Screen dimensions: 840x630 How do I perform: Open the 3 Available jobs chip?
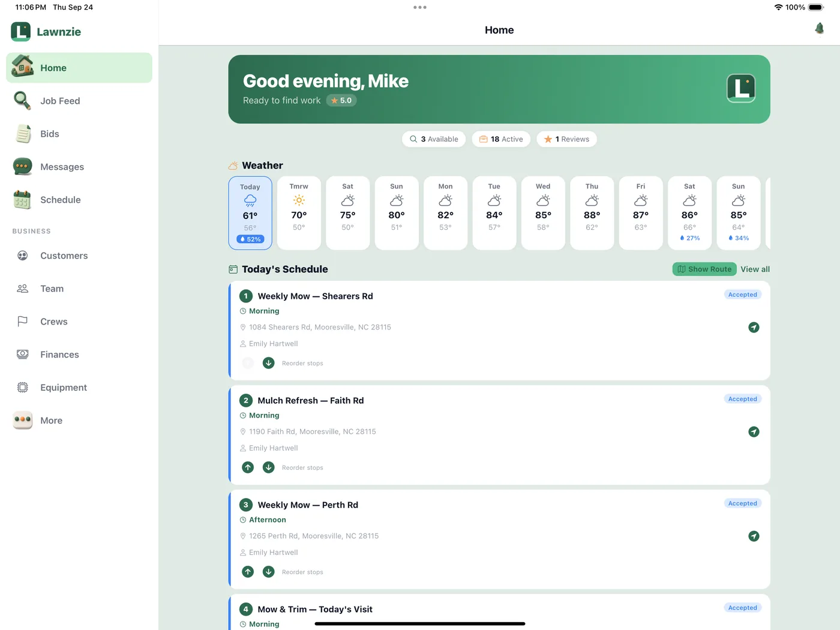(x=434, y=139)
